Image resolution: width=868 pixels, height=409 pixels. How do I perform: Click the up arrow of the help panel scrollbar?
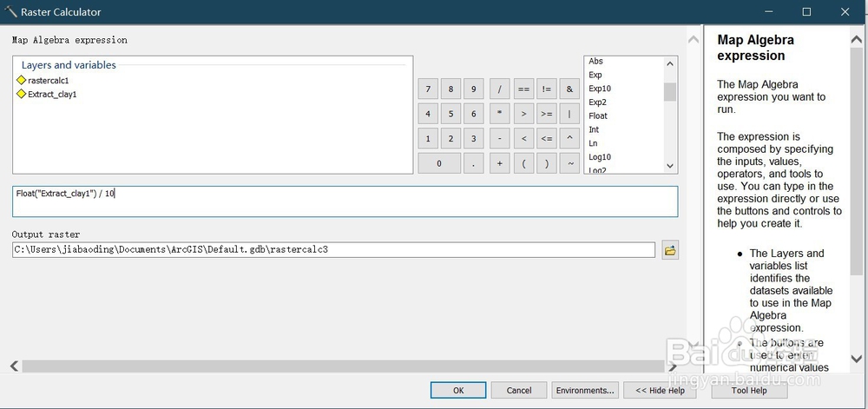click(856, 40)
